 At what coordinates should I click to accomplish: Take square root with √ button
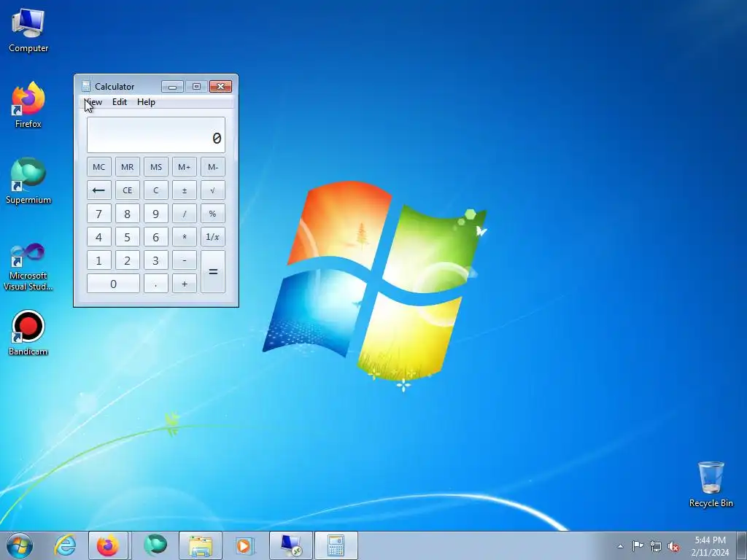click(x=213, y=190)
